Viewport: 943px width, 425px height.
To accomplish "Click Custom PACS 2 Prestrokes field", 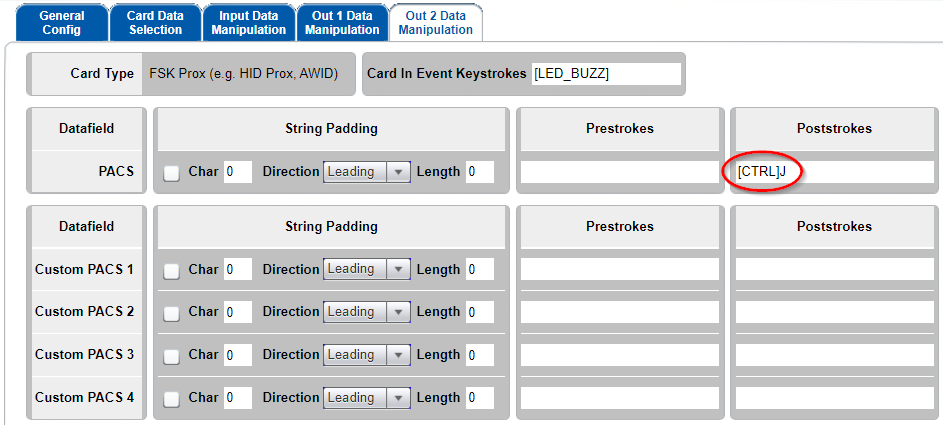I will [x=619, y=312].
